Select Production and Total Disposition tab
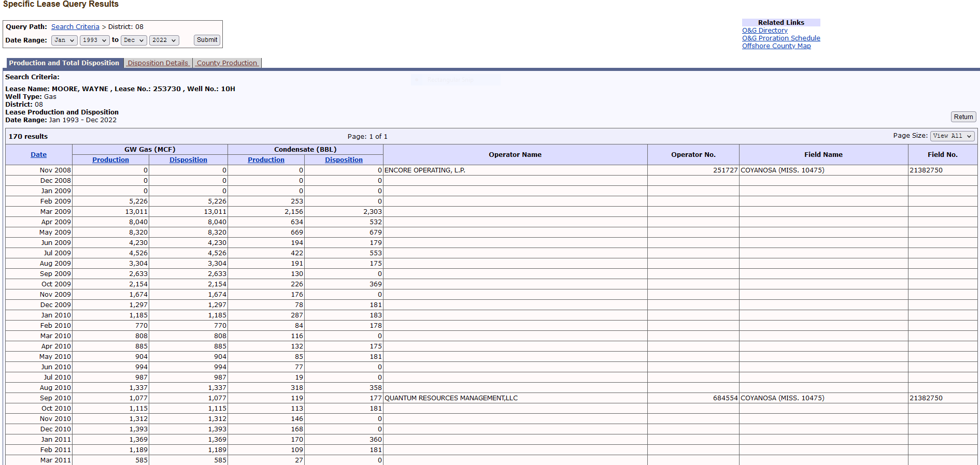Screen dimensions: 980x465 pos(64,63)
